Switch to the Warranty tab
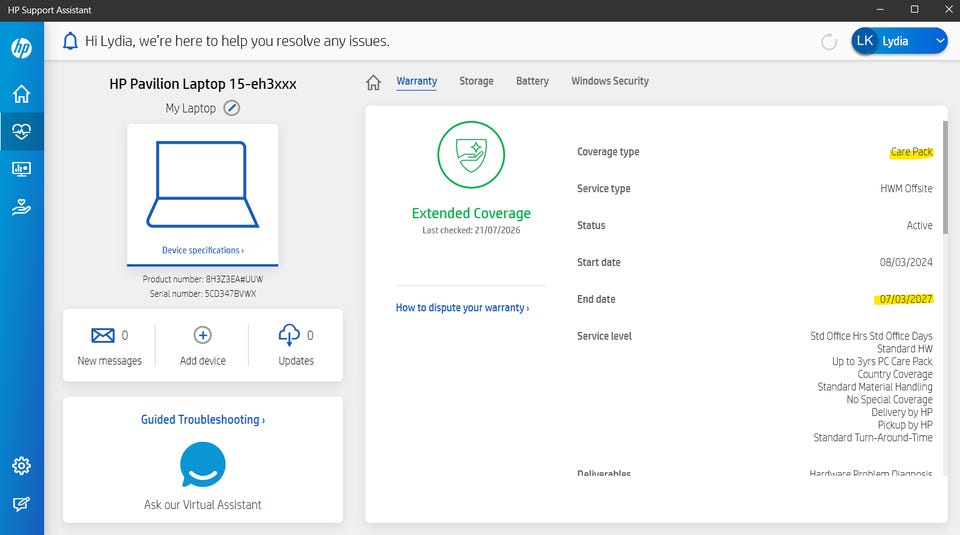The image size is (960, 535). (x=416, y=81)
